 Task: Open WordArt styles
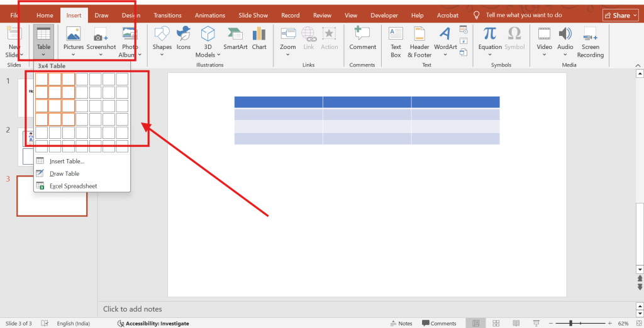[445, 39]
